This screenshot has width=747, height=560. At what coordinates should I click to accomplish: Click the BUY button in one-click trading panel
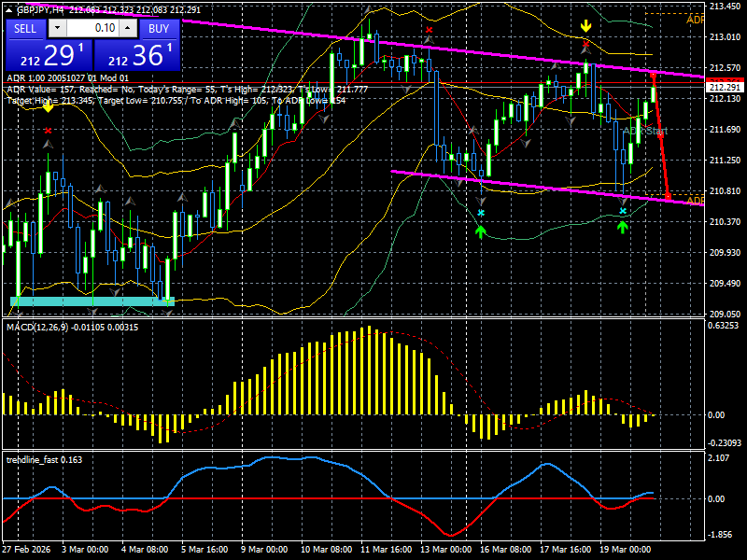(x=159, y=29)
